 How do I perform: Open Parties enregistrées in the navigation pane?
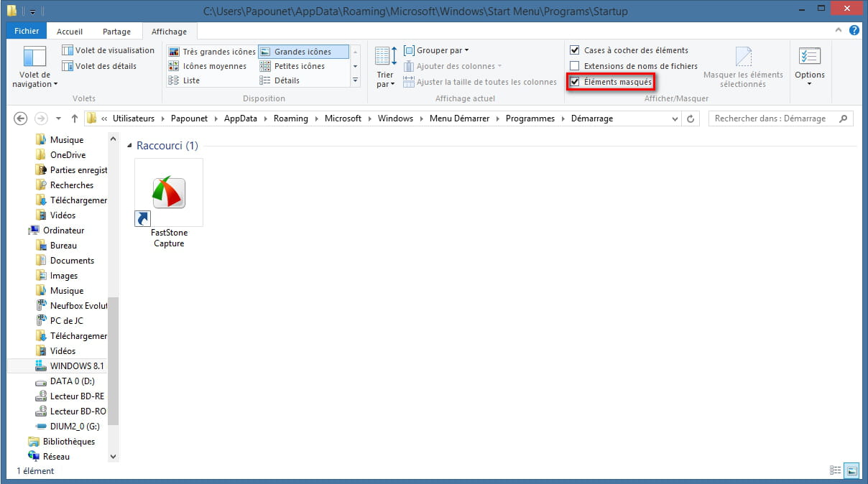coord(71,170)
